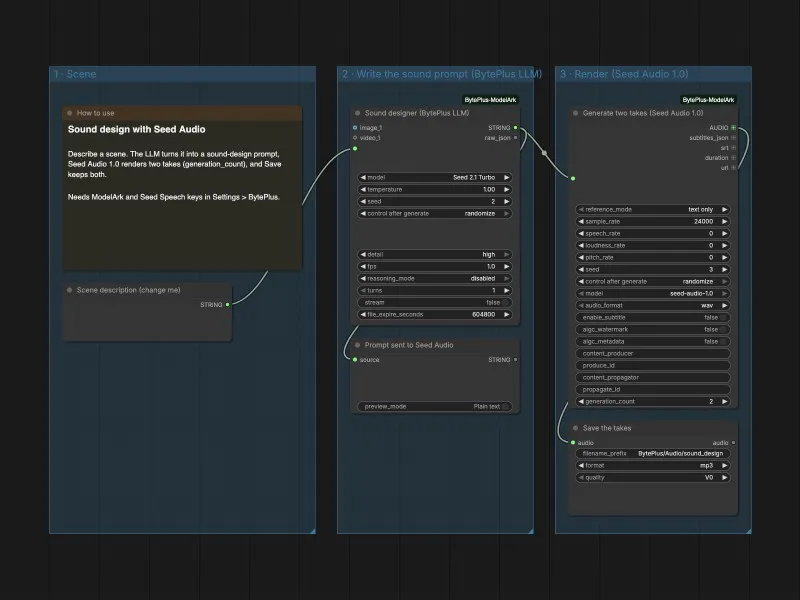This screenshot has height=600, width=800.
Task: Increase Generate two takes seed with right arrow
Action: [724, 270]
